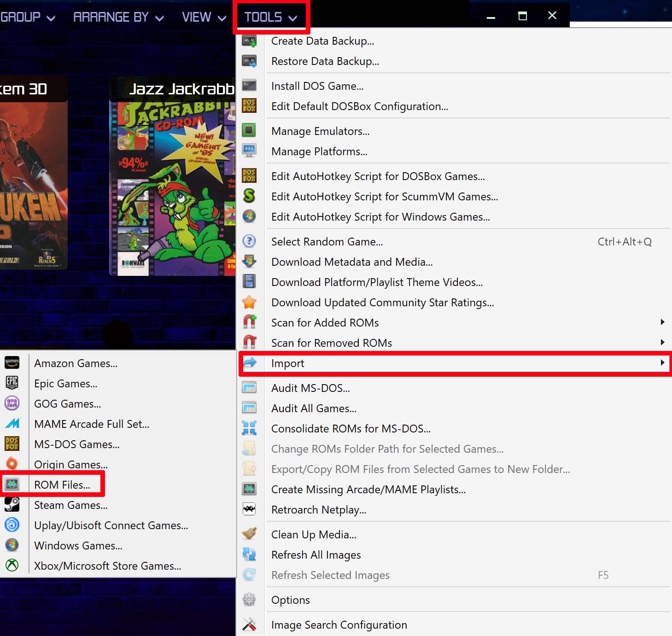Image resolution: width=672 pixels, height=636 pixels.
Task: Click the blue Import arrow icon
Action: point(249,363)
